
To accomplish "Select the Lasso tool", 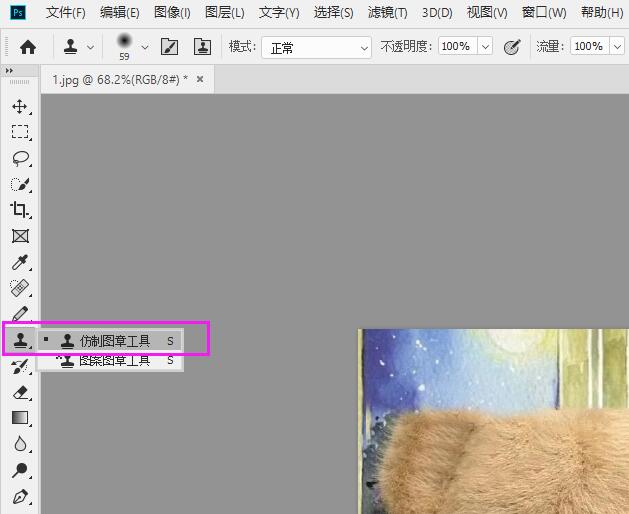I will pos(20,158).
